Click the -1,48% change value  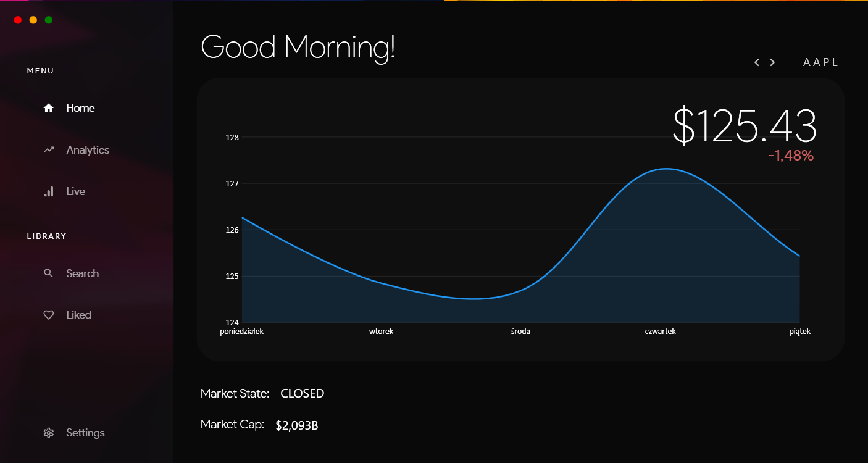point(791,156)
